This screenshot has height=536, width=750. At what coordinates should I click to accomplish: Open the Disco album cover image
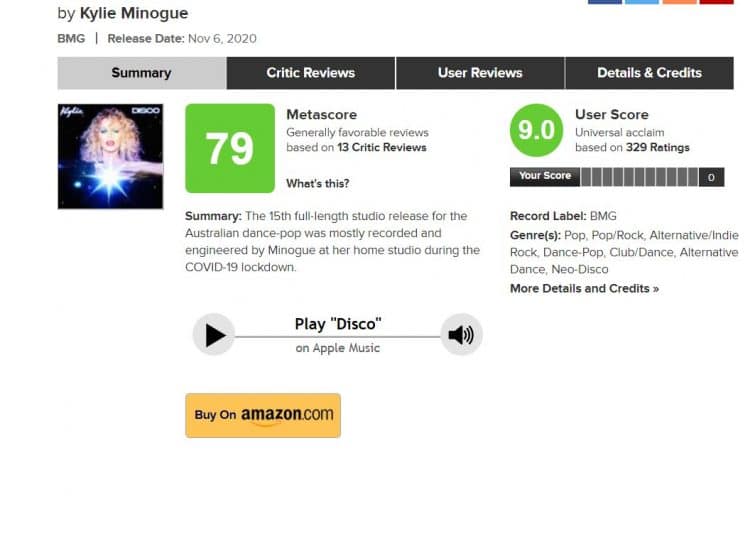pos(110,156)
